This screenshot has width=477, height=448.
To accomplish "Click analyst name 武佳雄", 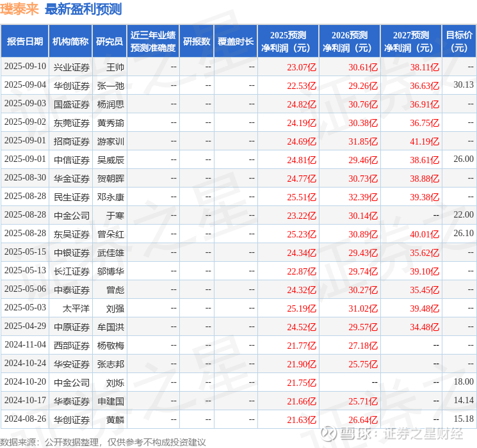I will [111, 253].
